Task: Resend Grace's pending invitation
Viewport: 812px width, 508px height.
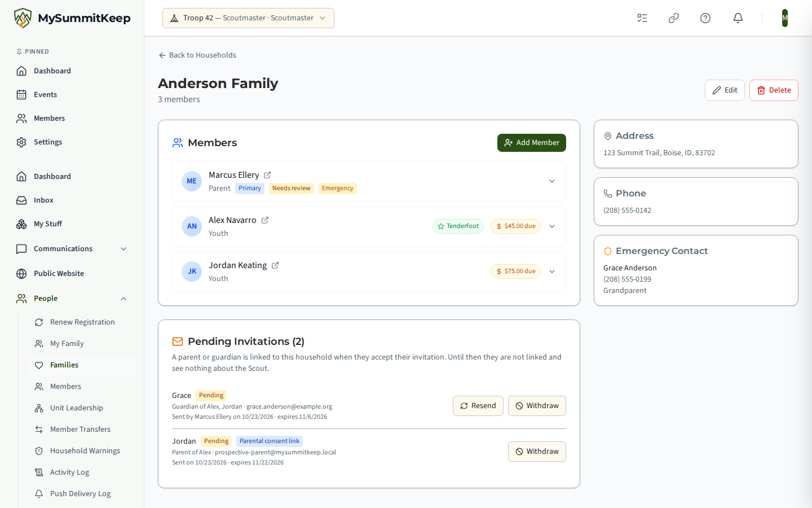Action: click(478, 406)
